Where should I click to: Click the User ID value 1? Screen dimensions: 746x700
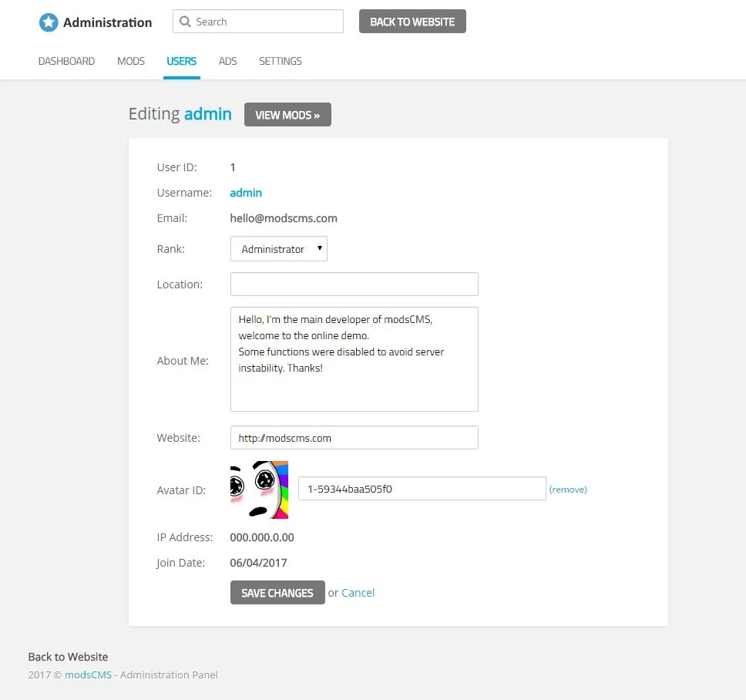coord(233,167)
